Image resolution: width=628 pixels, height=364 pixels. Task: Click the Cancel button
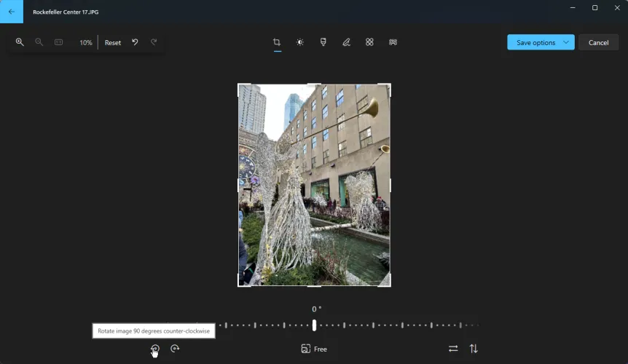pos(598,42)
